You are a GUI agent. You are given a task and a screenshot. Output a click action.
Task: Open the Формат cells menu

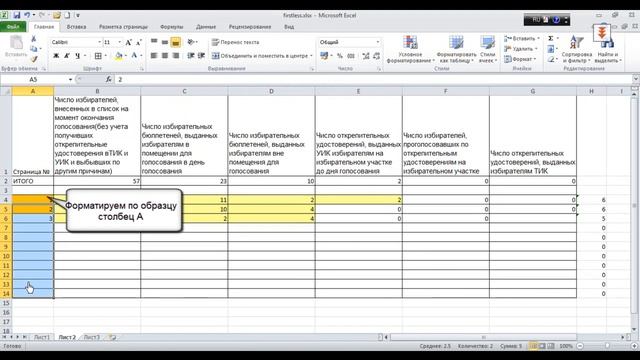click(520, 59)
